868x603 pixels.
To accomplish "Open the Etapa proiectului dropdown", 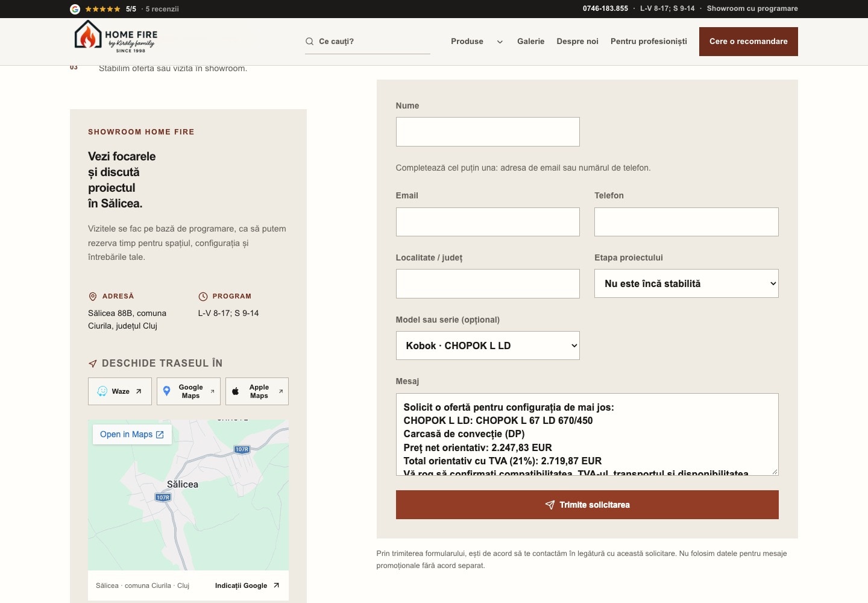I will coord(686,283).
